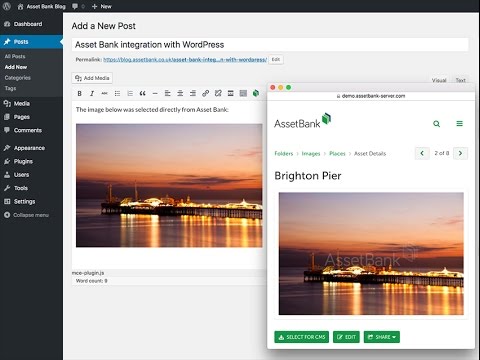
Task: Select the pier image in the post editor
Action: click(169, 186)
